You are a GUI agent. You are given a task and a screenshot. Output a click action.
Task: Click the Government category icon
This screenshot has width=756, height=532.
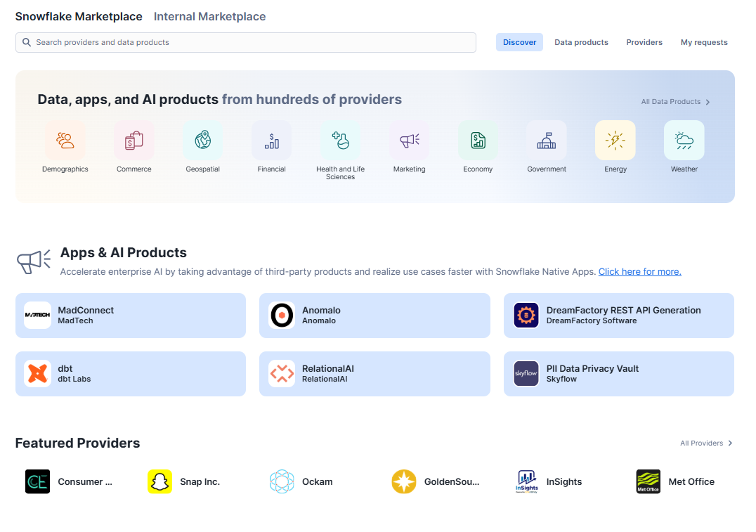point(546,140)
